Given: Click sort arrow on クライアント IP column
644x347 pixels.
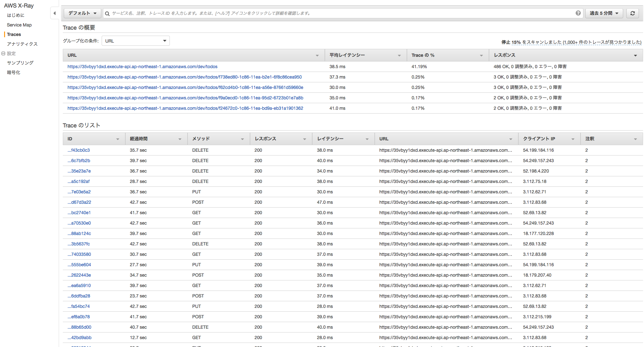Looking at the screenshot, I should 573,139.
